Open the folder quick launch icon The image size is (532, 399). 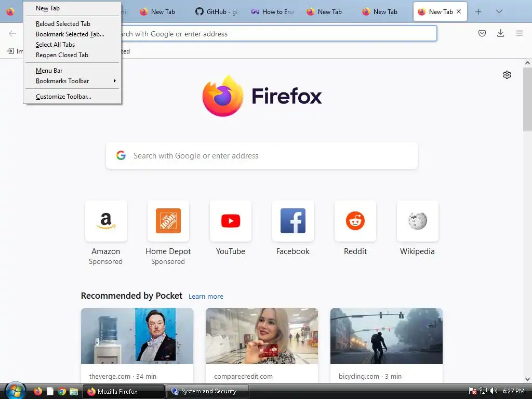[x=74, y=392]
